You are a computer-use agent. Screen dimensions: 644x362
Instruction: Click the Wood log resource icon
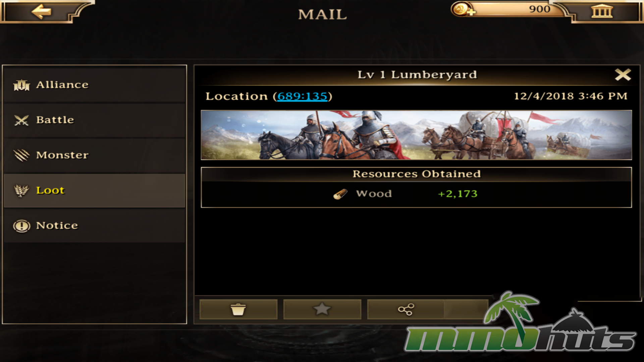[340, 194]
